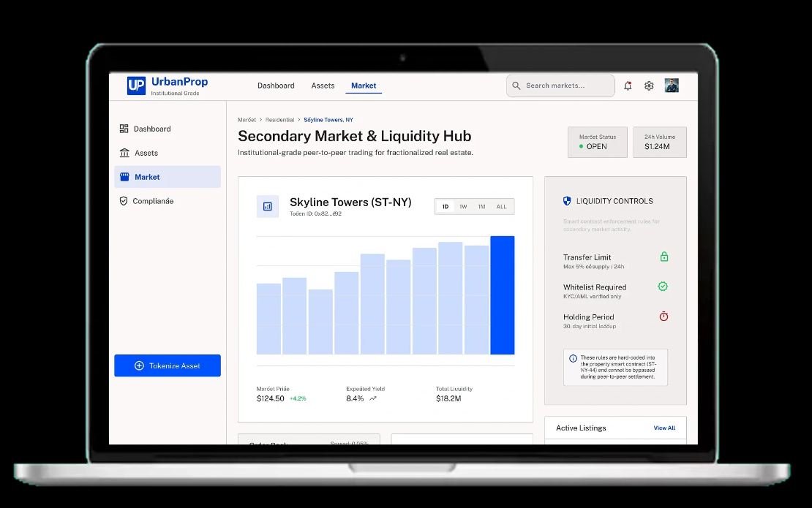This screenshot has height=508, width=812.
Task: Click Transfer Limit rule label
Action: point(587,257)
